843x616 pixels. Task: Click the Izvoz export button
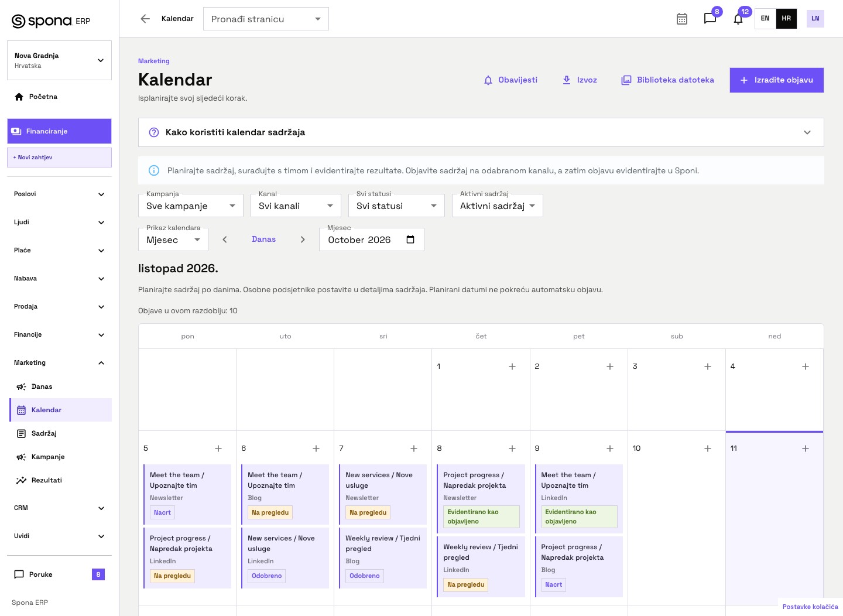point(580,80)
